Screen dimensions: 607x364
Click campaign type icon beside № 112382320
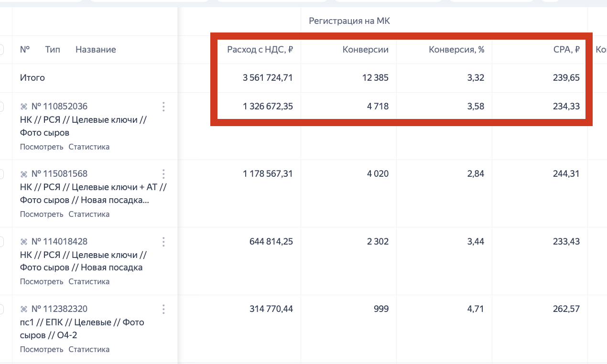(x=24, y=309)
